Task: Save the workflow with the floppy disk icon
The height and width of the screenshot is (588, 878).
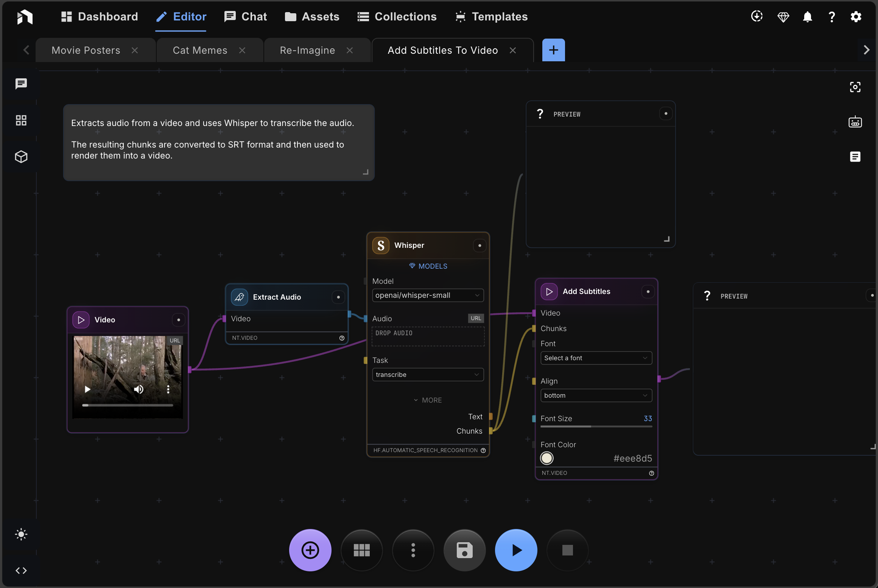Action: [464, 550]
